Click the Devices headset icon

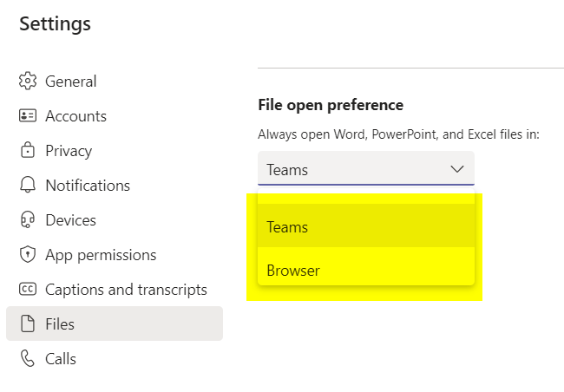click(x=27, y=220)
